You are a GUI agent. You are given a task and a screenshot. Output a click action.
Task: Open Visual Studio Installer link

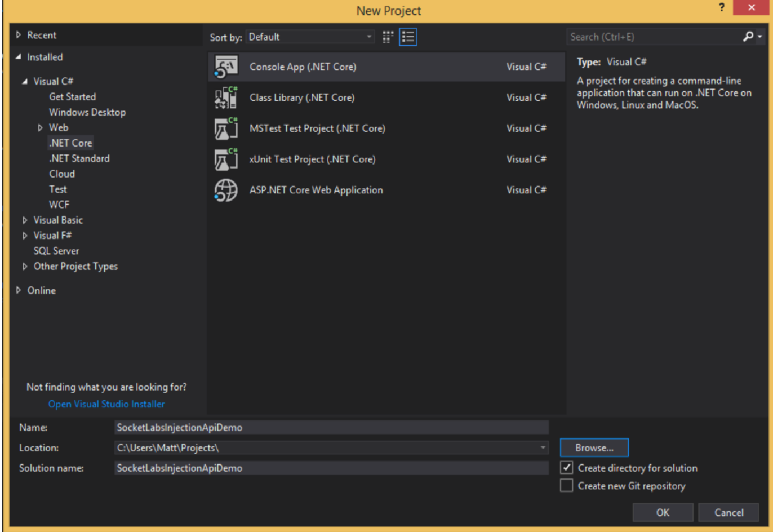(x=106, y=404)
